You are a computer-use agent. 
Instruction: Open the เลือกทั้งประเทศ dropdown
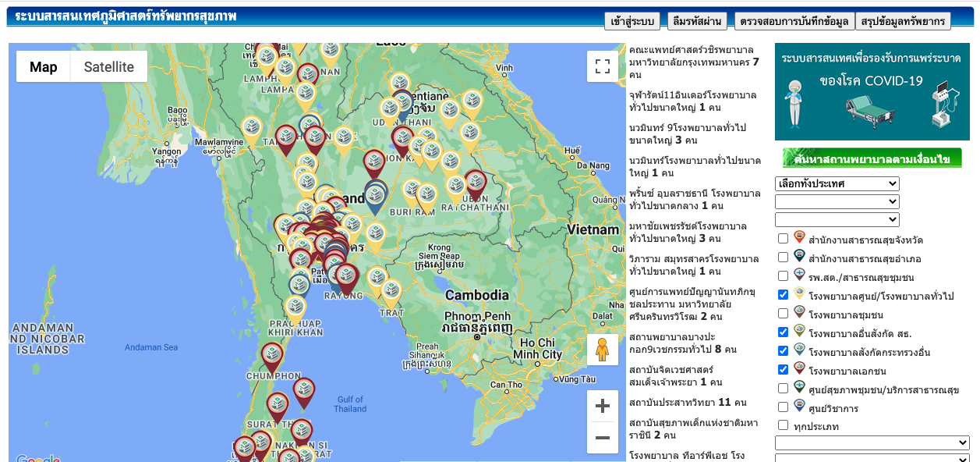click(x=837, y=184)
